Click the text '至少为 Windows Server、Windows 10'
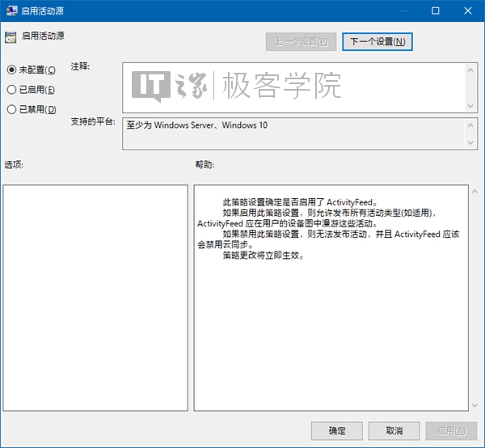 pyautogui.click(x=197, y=125)
